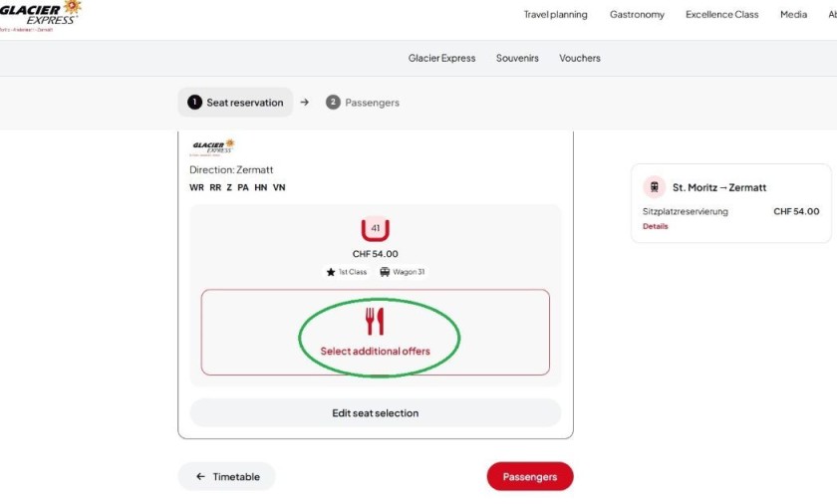Click the RR service abbreviation
The image size is (837, 504).
pos(215,187)
